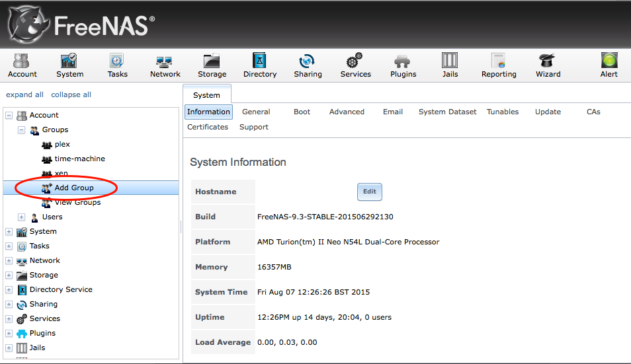The height and width of the screenshot is (364, 631).
Task: Click the FreeNAS shark logo
Action: tap(27, 25)
